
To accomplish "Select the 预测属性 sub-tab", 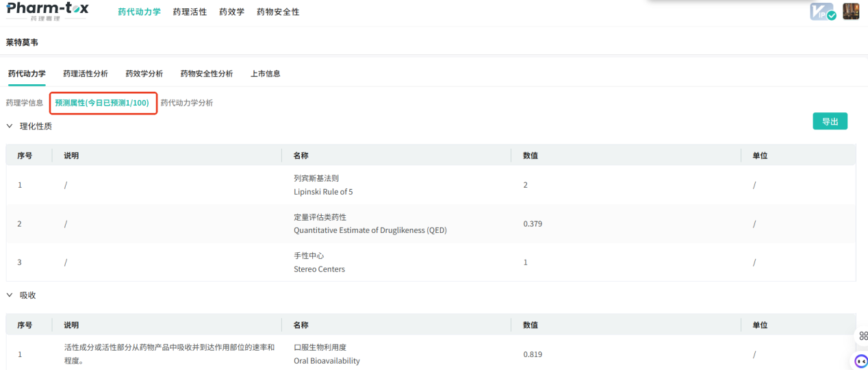I will 102,103.
